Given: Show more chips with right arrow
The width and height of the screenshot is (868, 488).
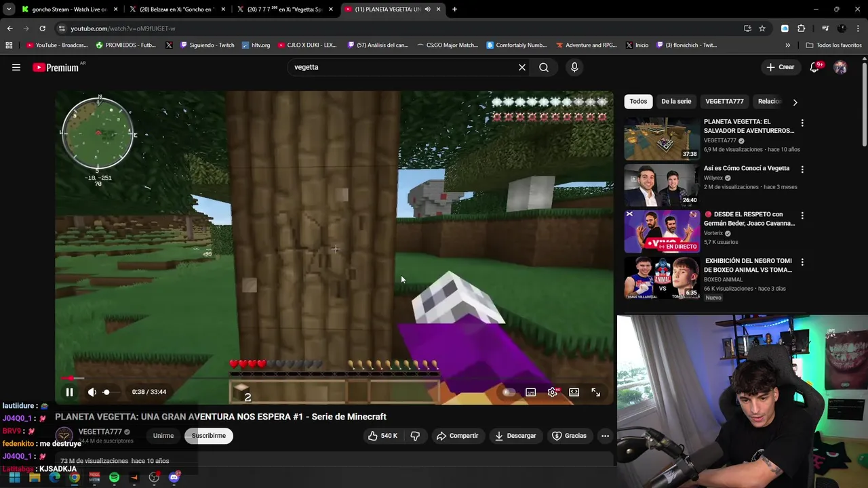Looking at the screenshot, I should pos(795,102).
